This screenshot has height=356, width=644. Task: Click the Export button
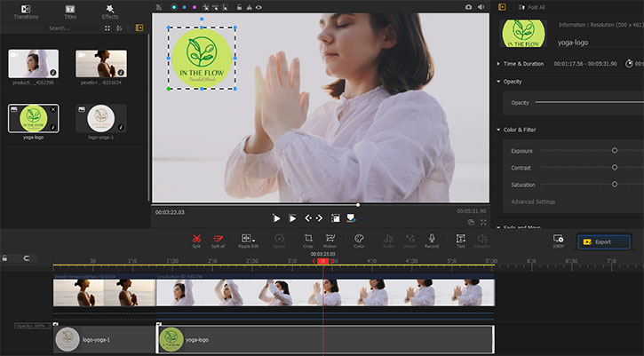[x=604, y=241]
